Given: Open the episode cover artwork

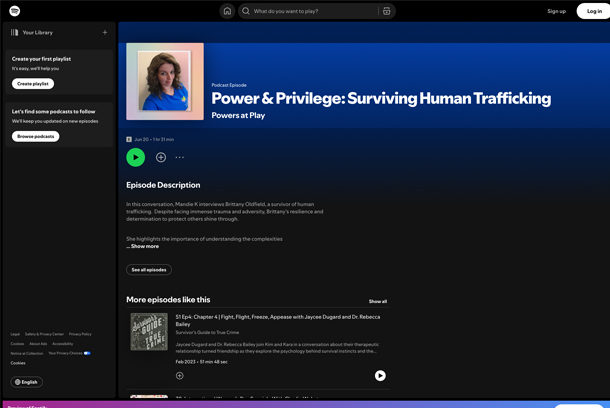Looking at the screenshot, I should click(x=165, y=81).
